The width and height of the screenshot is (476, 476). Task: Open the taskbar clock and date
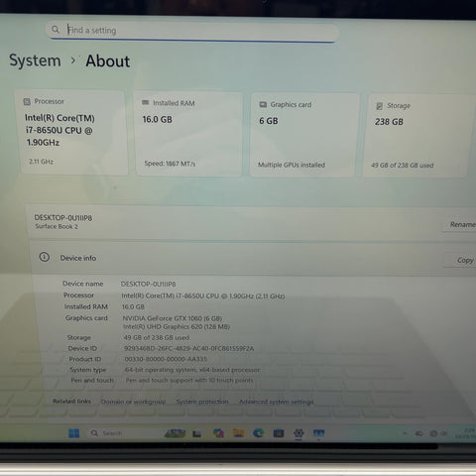coord(465,433)
